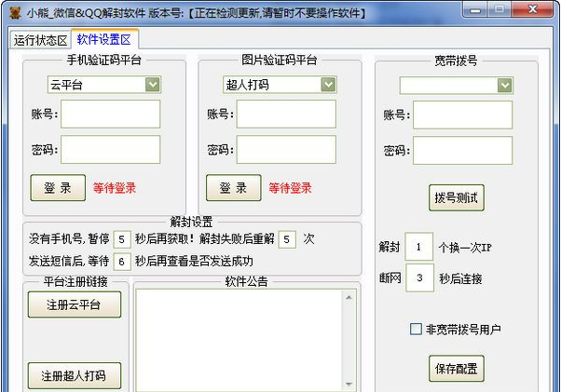Image resolution: width=561 pixels, height=392 pixels.
Task: Click the 拨号测试 button
Action: click(x=458, y=198)
